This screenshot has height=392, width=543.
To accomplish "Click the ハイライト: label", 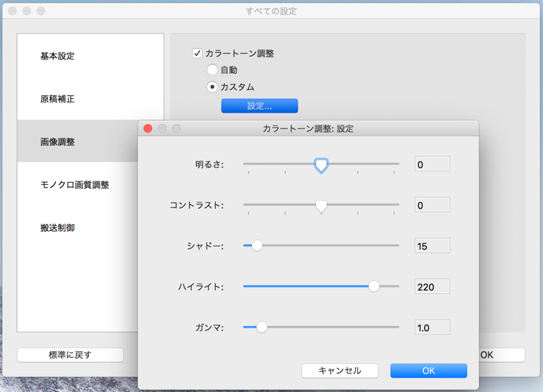I will point(201,287).
